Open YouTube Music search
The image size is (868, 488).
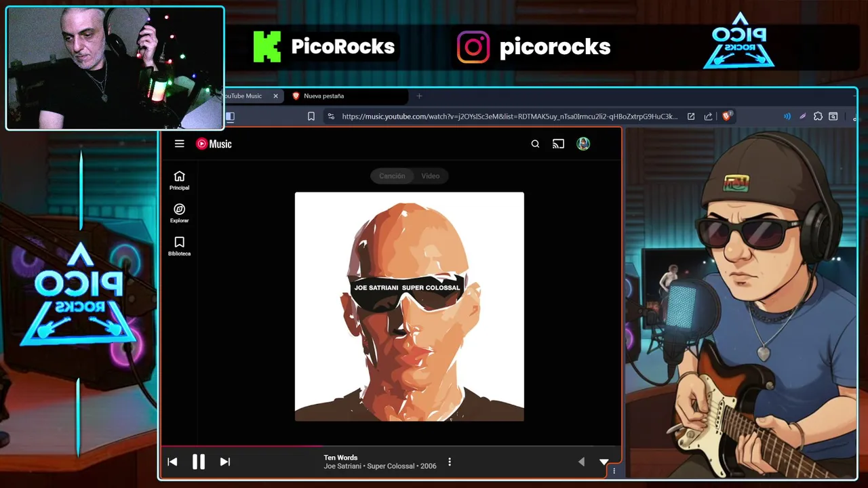click(535, 144)
